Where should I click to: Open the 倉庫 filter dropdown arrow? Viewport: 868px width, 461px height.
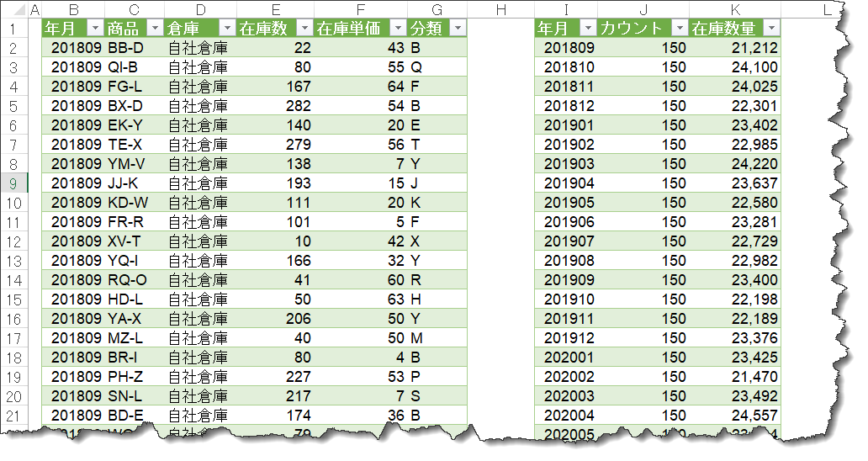(x=227, y=28)
